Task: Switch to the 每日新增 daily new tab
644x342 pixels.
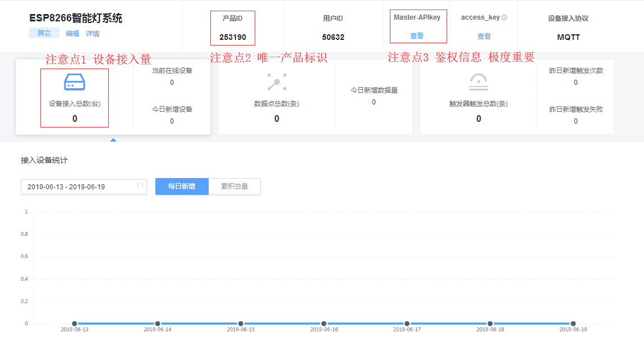Action: click(x=182, y=186)
